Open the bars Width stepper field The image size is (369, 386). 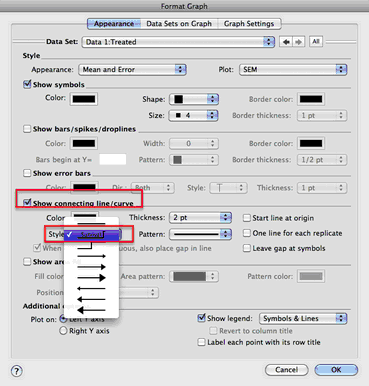194,143
